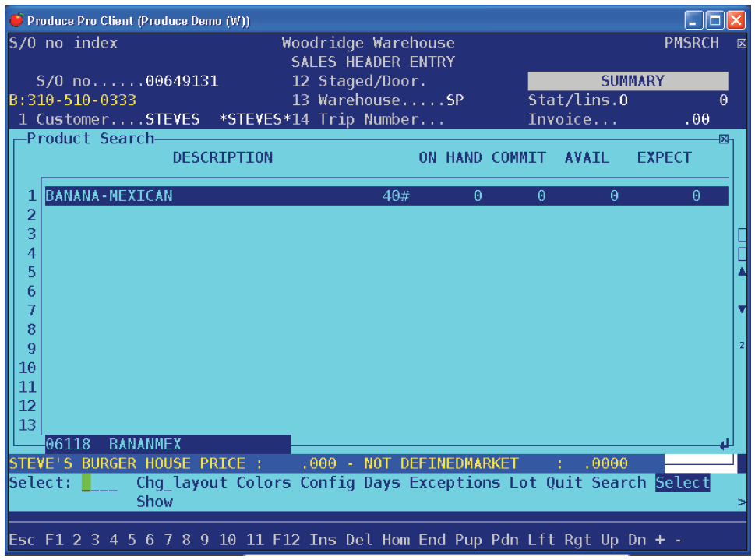Choose the Config command

327,482
